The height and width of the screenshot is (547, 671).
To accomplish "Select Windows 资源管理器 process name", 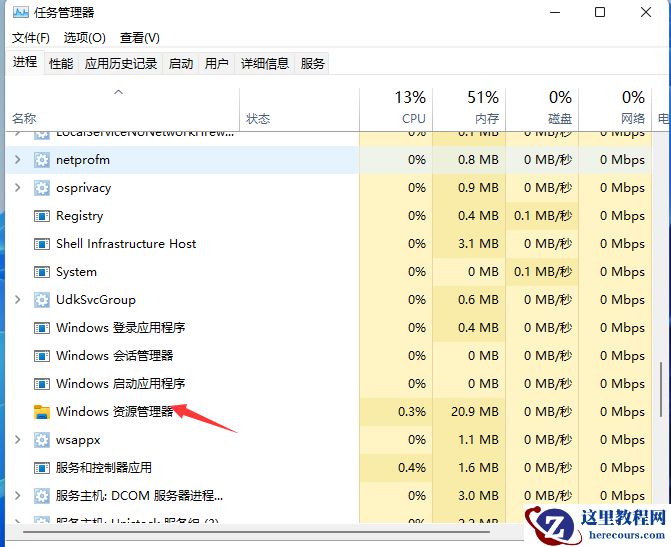I will point(115,412).
